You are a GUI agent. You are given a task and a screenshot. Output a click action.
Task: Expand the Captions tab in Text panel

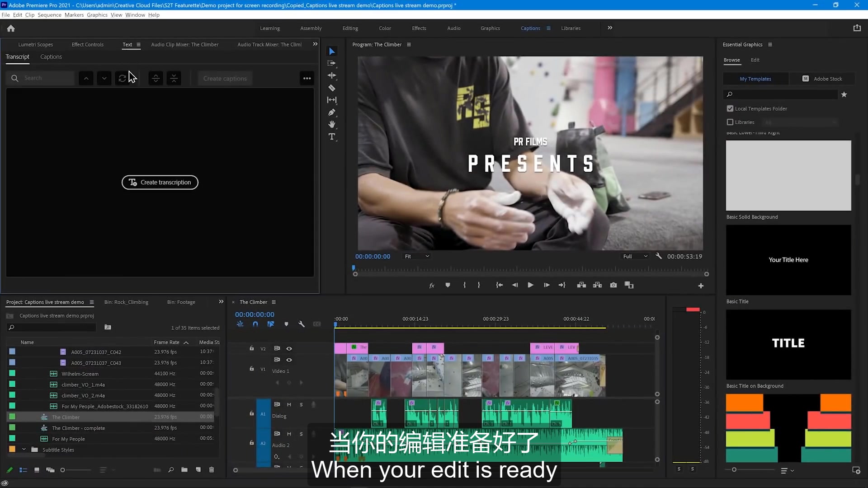51,56
